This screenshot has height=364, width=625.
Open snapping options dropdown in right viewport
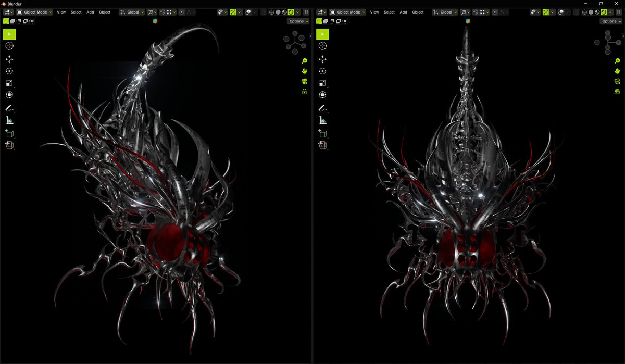pos(484,12)
